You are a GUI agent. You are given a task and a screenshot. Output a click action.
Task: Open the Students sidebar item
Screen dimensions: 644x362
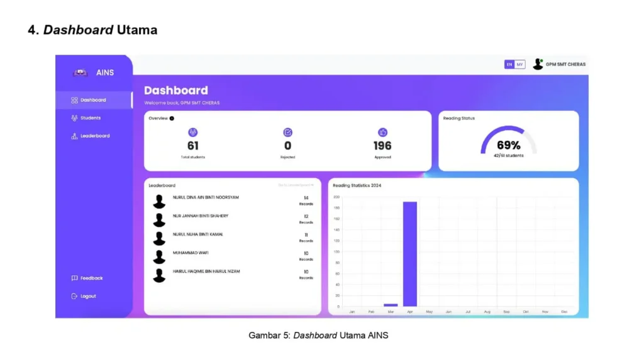(x=90, y=118)
